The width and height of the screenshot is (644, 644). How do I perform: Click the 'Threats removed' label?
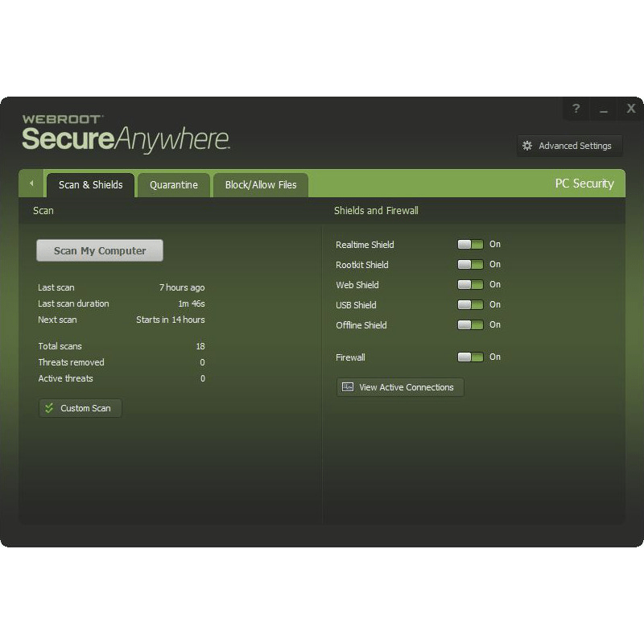coord(71,362)
